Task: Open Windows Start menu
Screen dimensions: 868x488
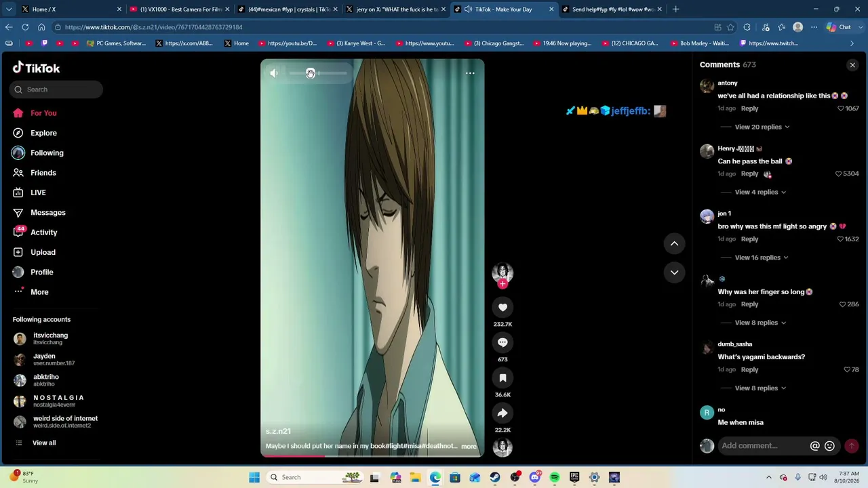Action: click(x=254, y=478)
